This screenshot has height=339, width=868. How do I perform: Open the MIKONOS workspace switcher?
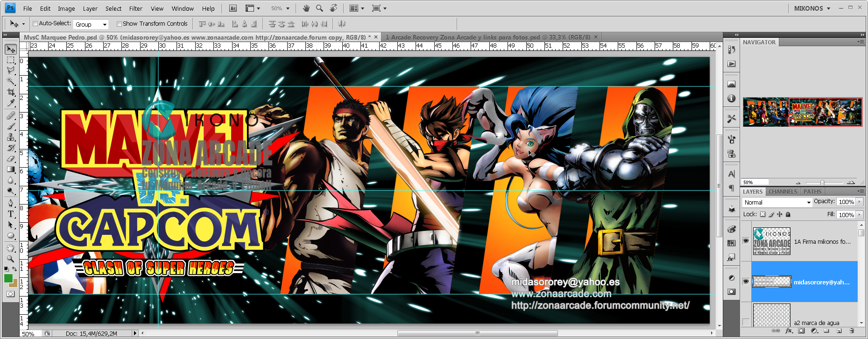click(812, 8)
